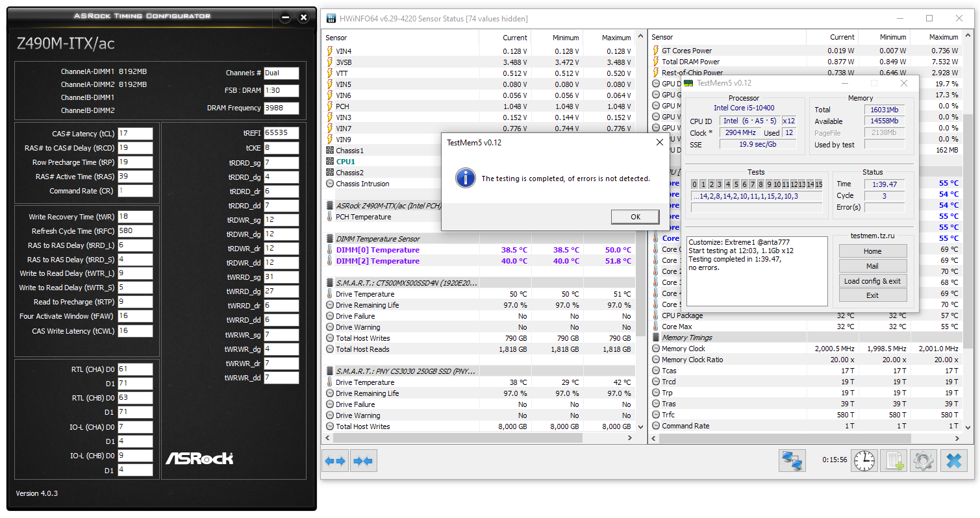Click the tREFI value field
This screenshot has width=980, height=518.
coord(281,133)
